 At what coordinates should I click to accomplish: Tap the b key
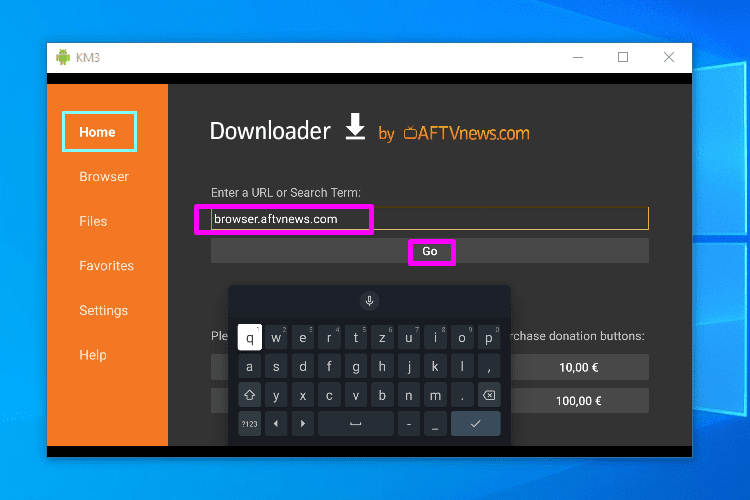pyautogui.click(x=382, y=395)
